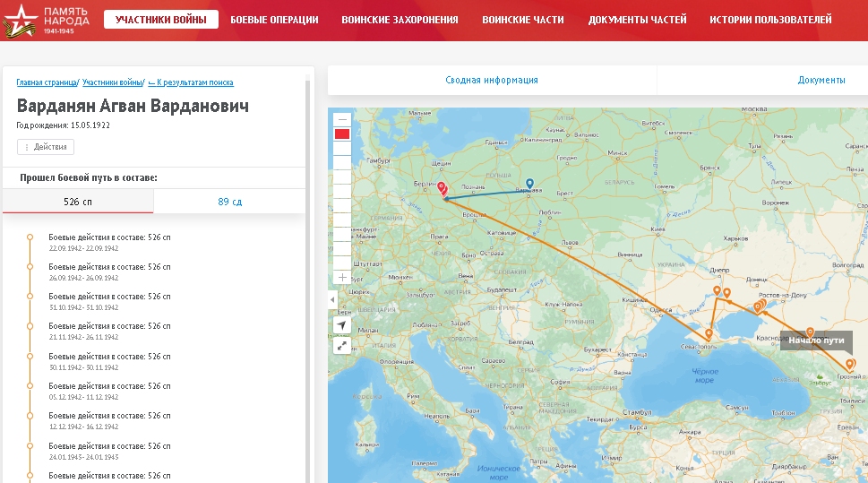Select the 22.09.1942 timeline marker

[30, 237]
